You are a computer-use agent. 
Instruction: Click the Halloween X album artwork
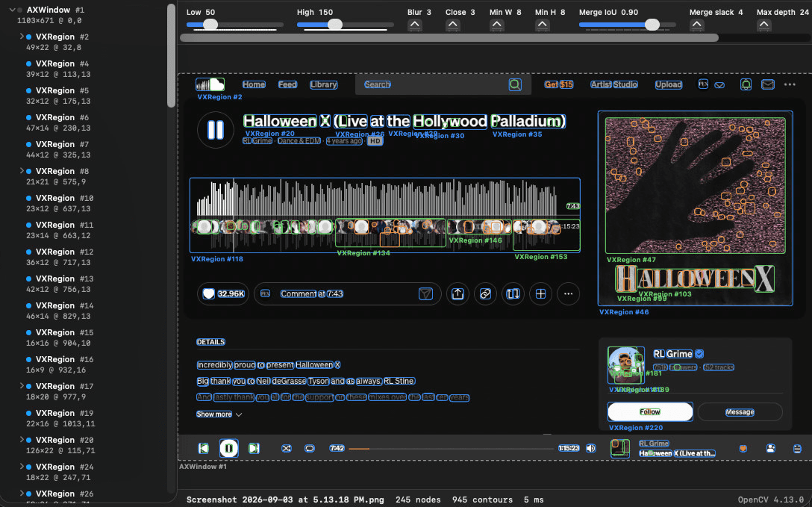[695, 208]
